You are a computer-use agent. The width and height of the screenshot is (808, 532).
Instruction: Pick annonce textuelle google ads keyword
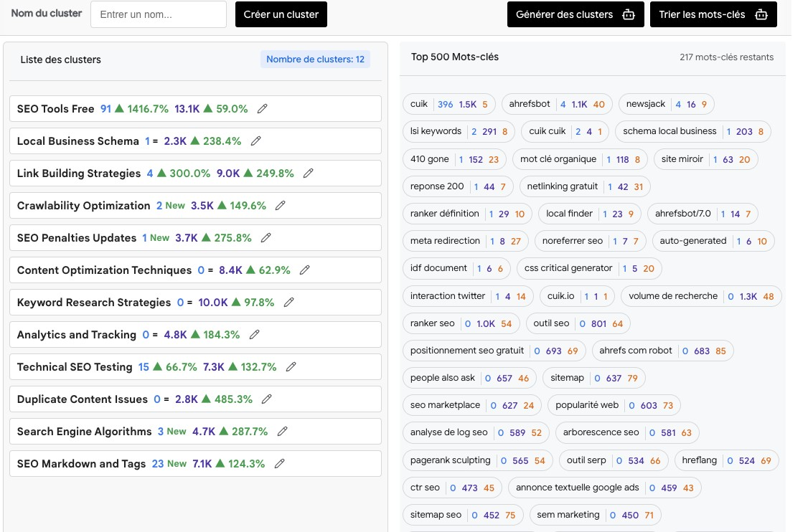point(604,488)
